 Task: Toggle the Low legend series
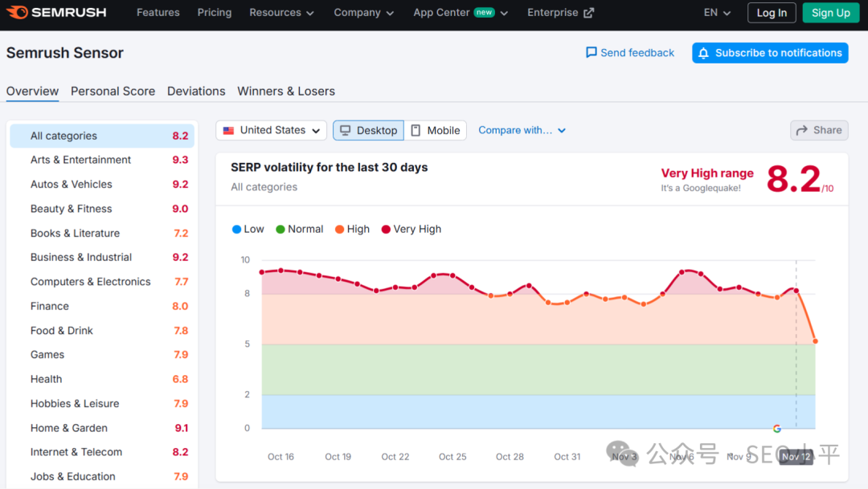(248, 229)
